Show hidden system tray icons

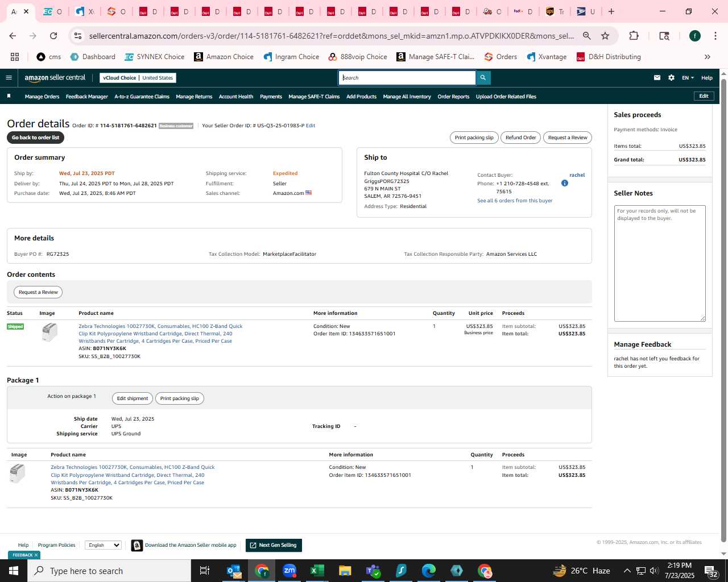pos(627,571)
